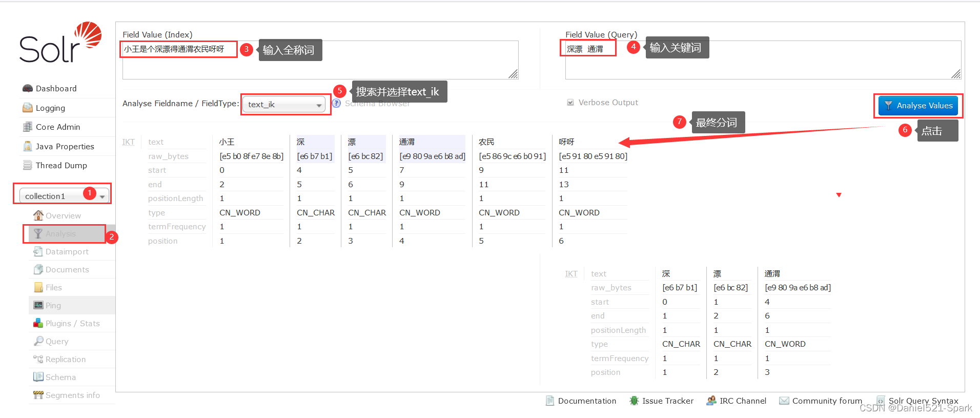Screen dimensions: 980x418
Task: Click the Overview house icon
Action: click(x=38, y=215)
